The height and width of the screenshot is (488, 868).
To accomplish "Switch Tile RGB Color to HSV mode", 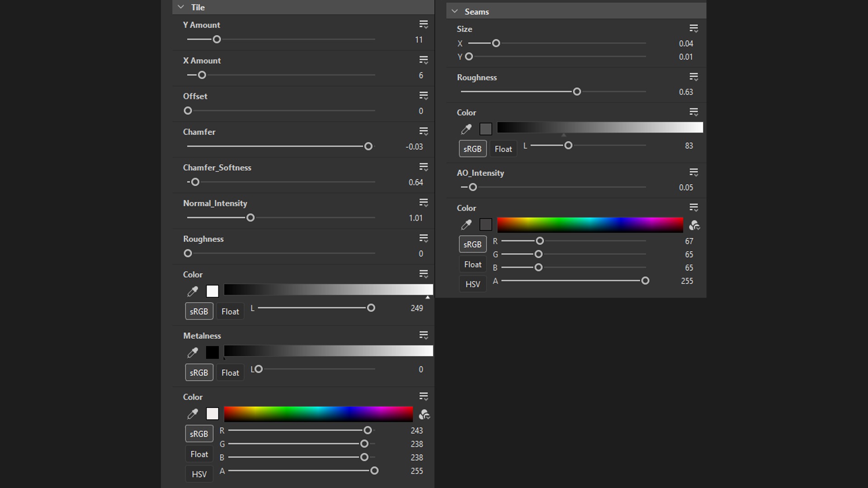I will (199, 474).
